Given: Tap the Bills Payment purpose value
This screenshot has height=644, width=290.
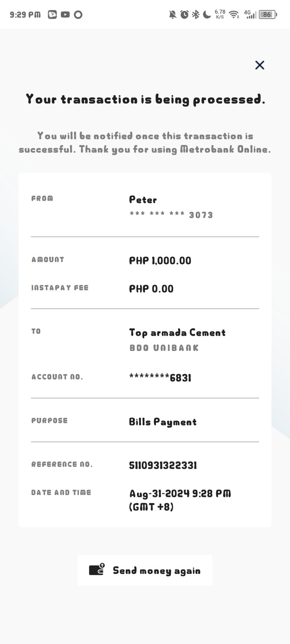Looking at the screenshot, I should 163,422.
